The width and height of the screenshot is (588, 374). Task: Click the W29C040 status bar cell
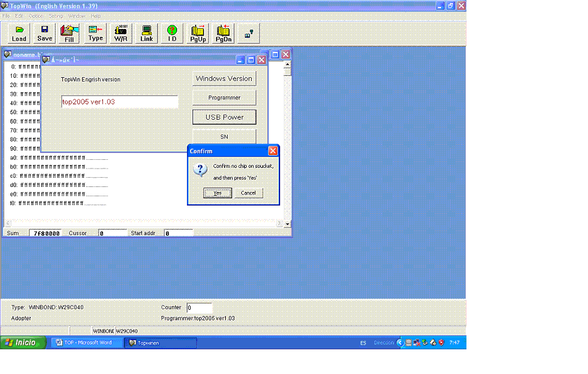click(126, 331)
